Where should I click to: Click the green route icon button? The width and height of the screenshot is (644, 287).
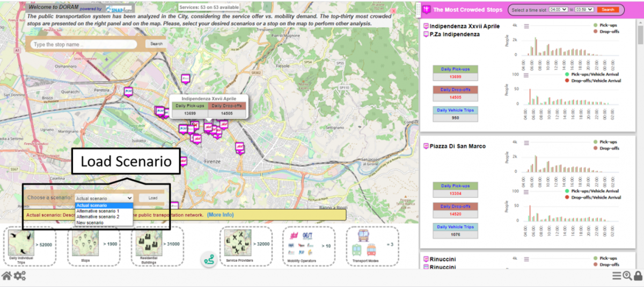click(208, 259)
